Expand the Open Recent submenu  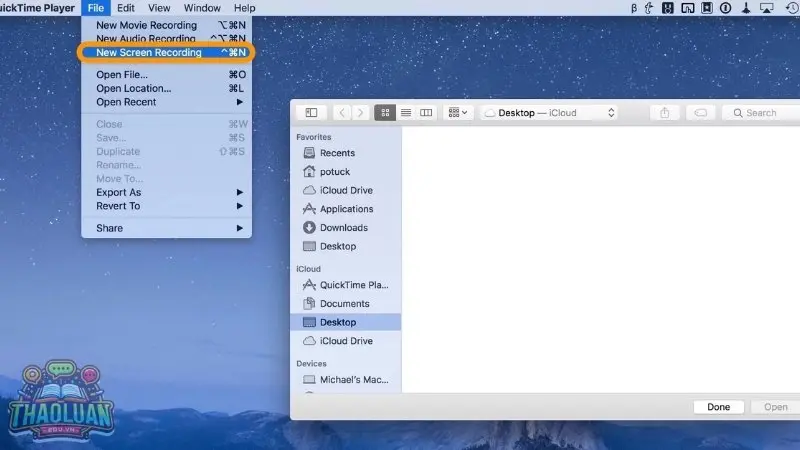[x=166, y=102]
